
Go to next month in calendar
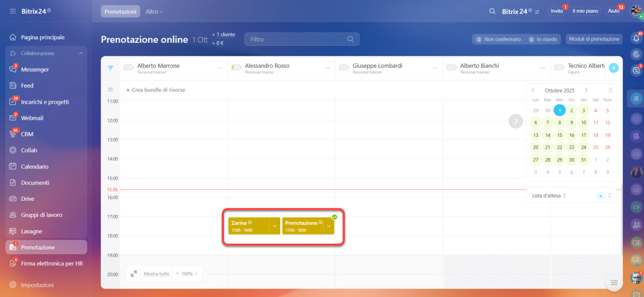[586, 91]
